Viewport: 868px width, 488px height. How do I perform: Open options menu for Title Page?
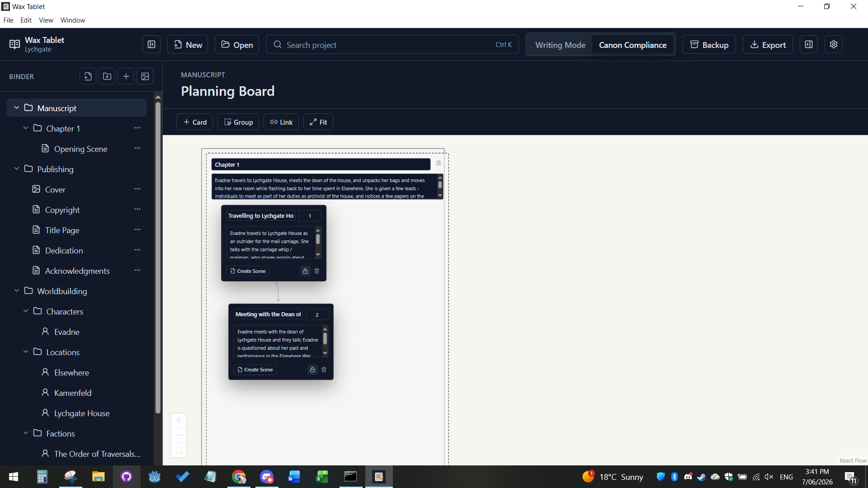point(137,230)
